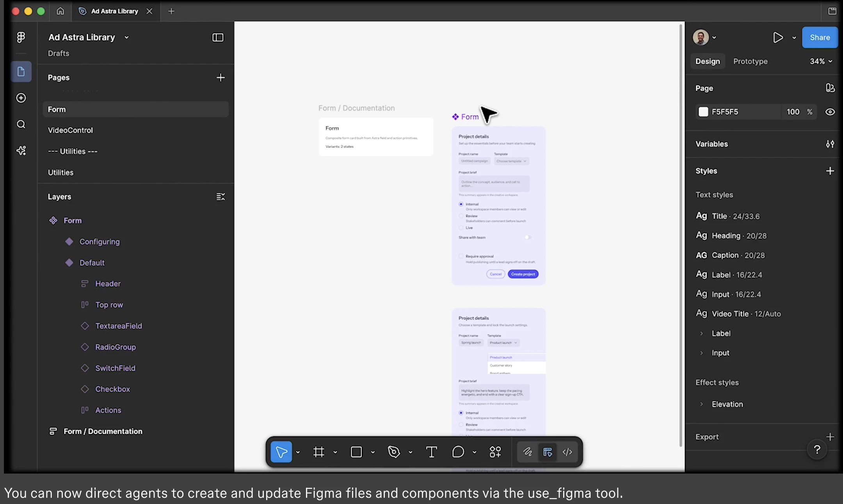The image size is (843, 504).
Task: Expand the Ad Astra Library file menu chevron
Action: [126, 37]
